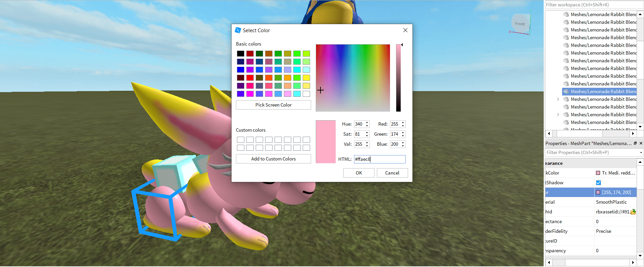Viewport: 644px width, 267px height.
Task: Click the HTML hex color field
Action: (x=380, y=159)
